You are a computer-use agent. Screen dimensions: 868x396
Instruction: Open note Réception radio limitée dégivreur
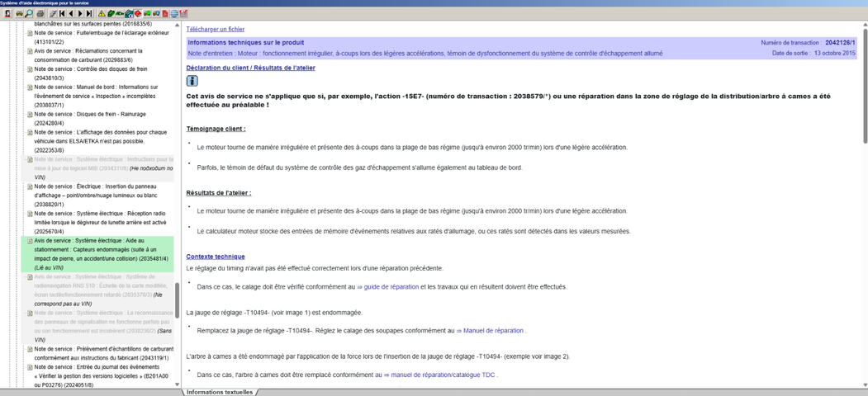pos(100,222)
